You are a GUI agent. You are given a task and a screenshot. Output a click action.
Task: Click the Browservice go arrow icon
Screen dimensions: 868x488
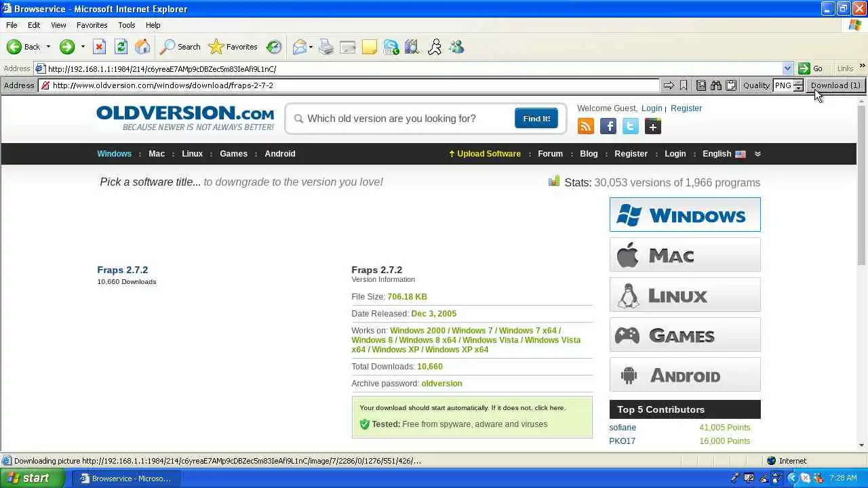(x=669, y=85)
